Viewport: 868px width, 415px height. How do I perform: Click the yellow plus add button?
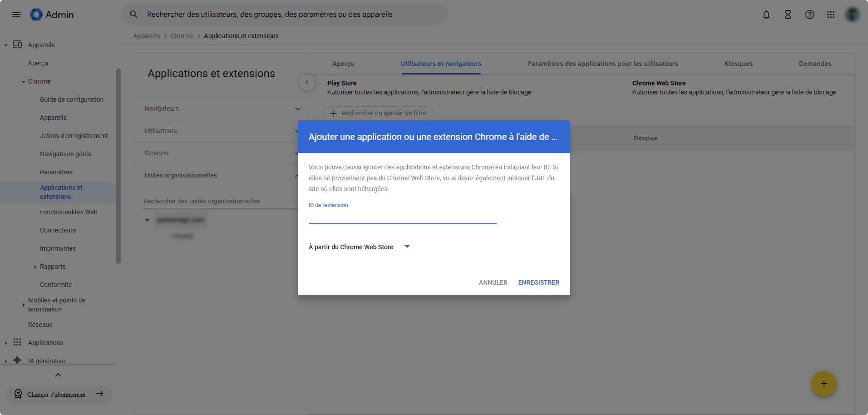pyautogui.click(x=824, y=384)
